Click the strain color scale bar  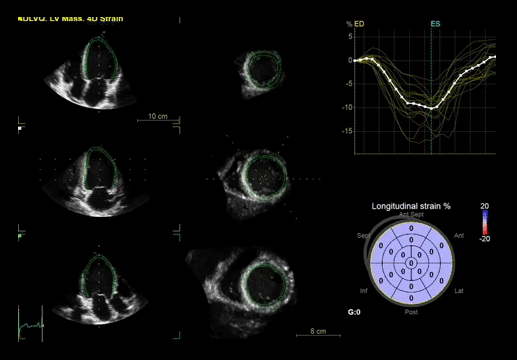click(485, 222)
